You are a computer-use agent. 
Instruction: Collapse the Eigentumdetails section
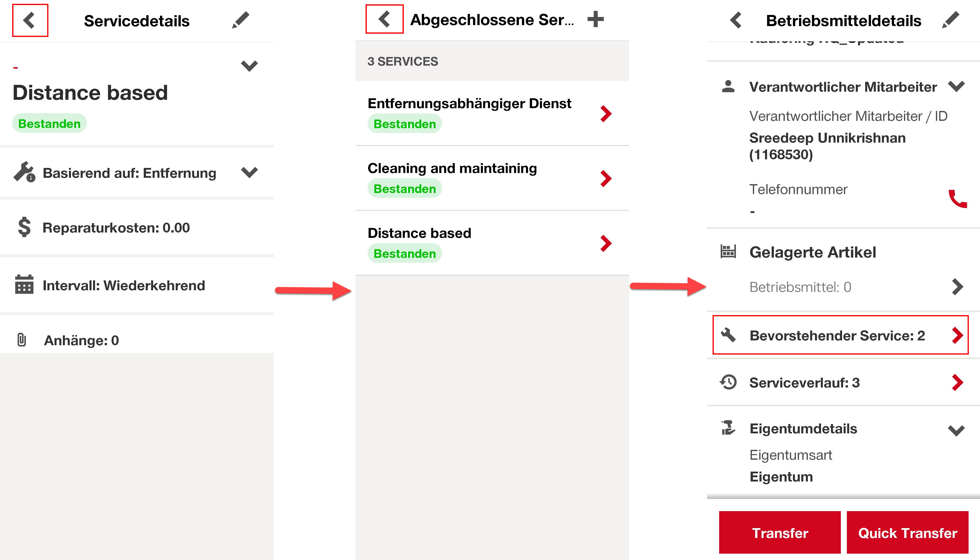click(x=956, y=430)
